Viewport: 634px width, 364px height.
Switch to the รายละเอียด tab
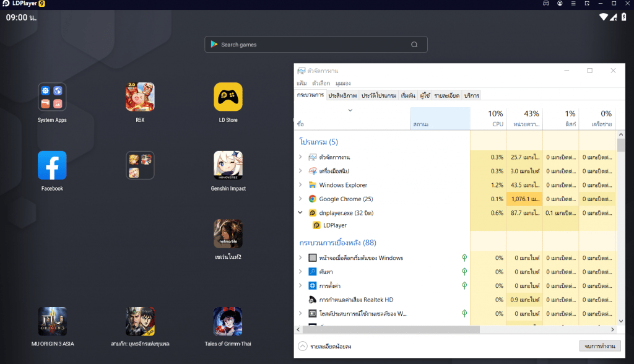(447, 95)
